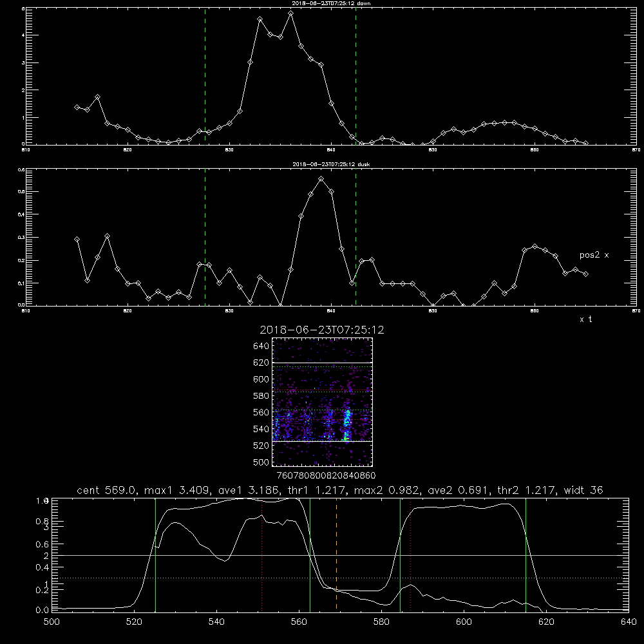
Task: Click 'widt 36' in stats line
Action: tap(583, 490)
